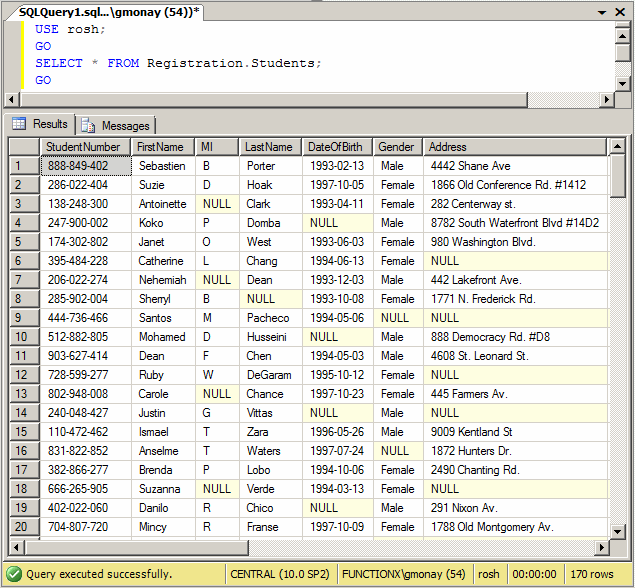Click the Messages page icon

point(88,126)
